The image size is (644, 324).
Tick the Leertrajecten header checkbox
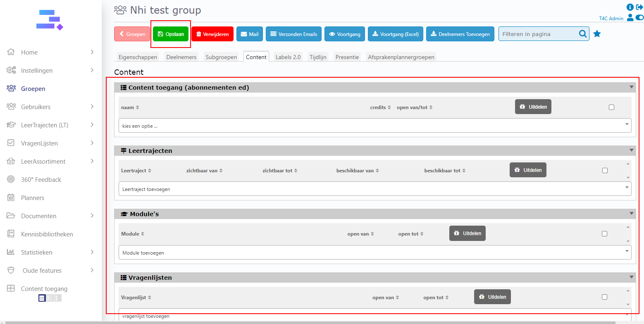point(605,170)
